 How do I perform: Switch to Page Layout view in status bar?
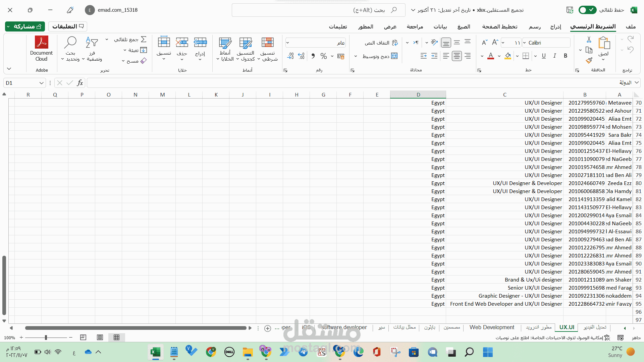[100, 338]
